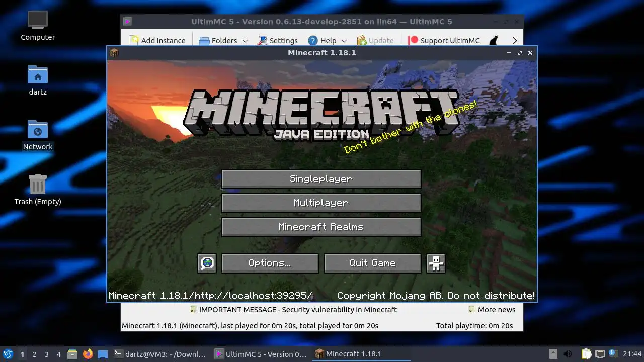Open the clipboard manager tray icon

(586, 354)
